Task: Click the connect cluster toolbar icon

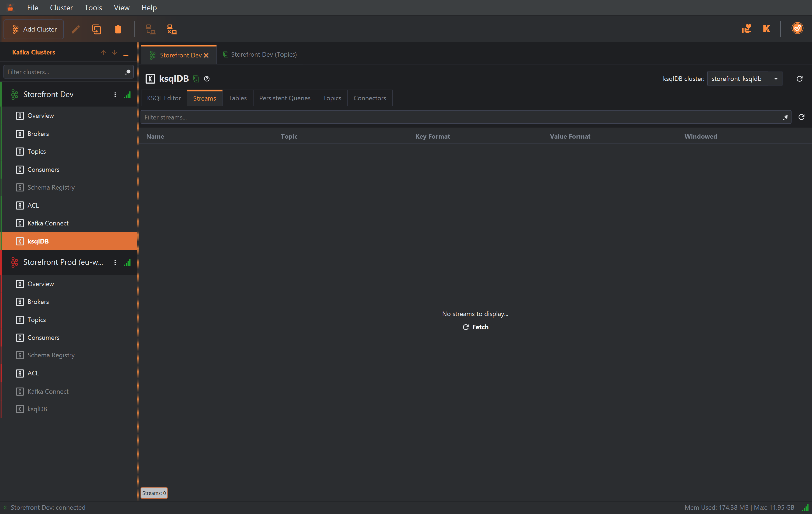Action: 150,29
